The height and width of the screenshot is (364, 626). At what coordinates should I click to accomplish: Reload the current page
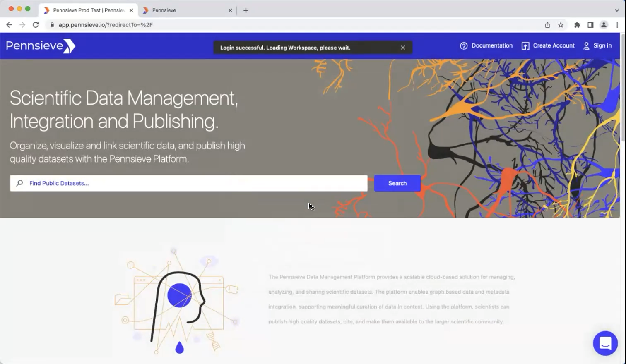pyautogui.click(x=36, y=25)
